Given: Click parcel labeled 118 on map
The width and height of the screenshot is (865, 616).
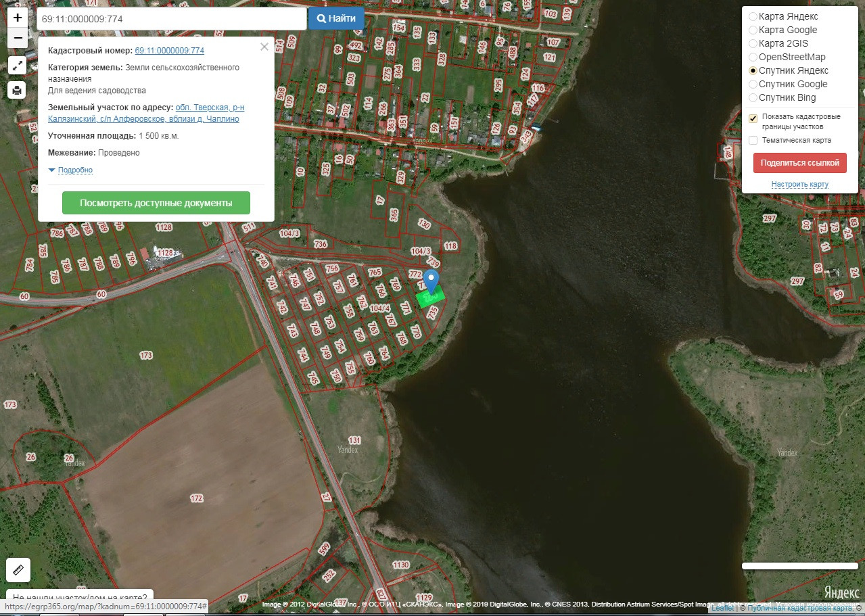Looking at the screenshot, I should coord(450,245).
